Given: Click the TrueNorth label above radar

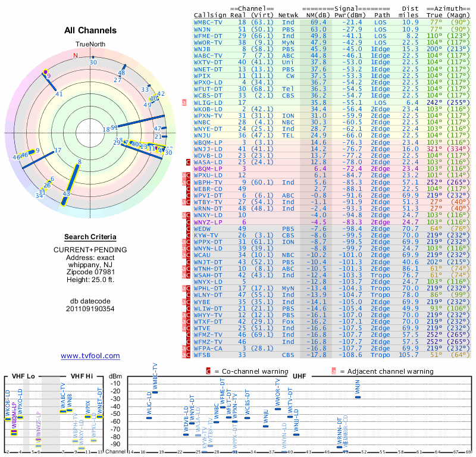Looking at the screenshot, I should click(x=90, y=44).
